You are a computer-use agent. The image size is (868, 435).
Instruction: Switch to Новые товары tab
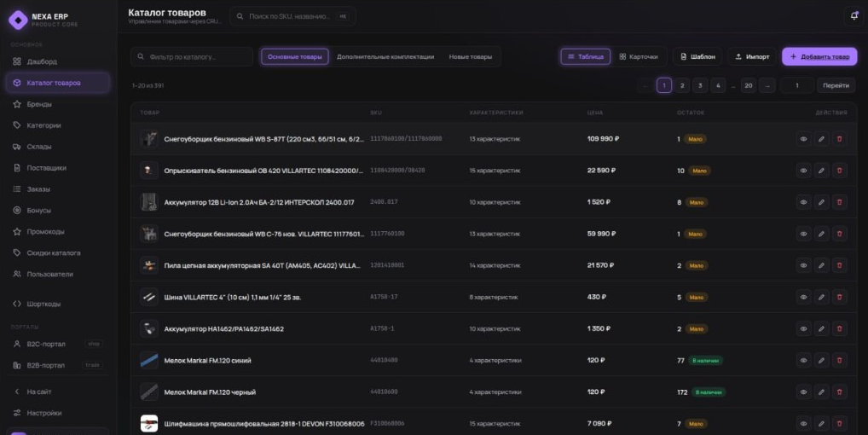tap(471, 56)
